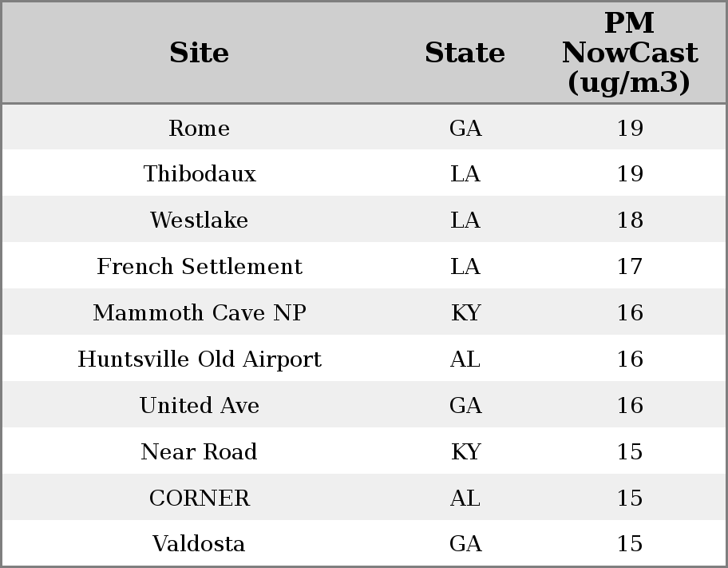728x568 pixels.
Task: Select the Thibodaux site name
Action: point(200,174)
